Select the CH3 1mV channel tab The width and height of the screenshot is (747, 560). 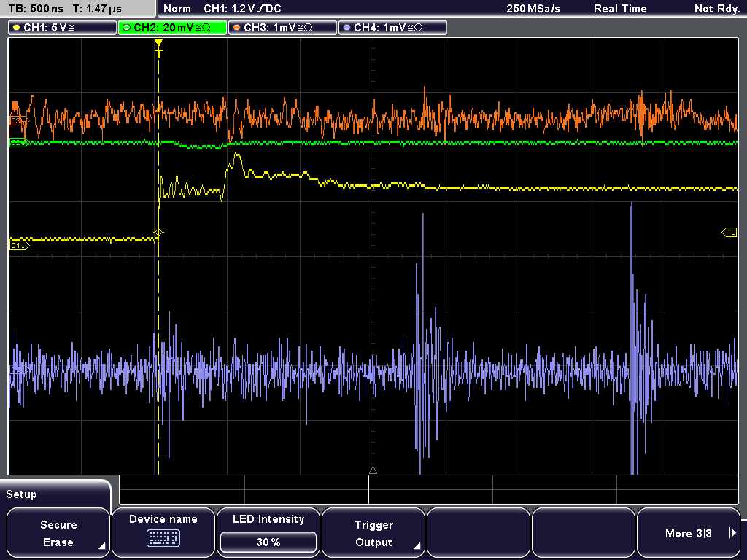(282, 28)
